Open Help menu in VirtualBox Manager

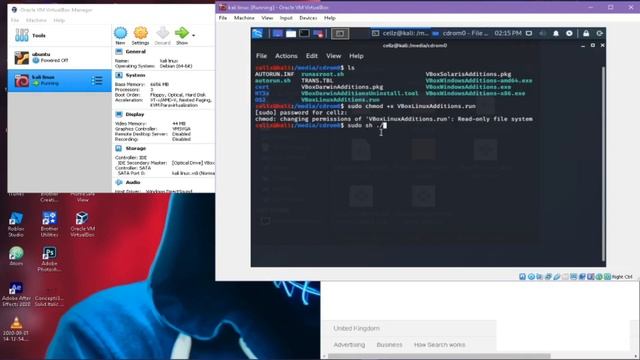[x=59, y=20]
